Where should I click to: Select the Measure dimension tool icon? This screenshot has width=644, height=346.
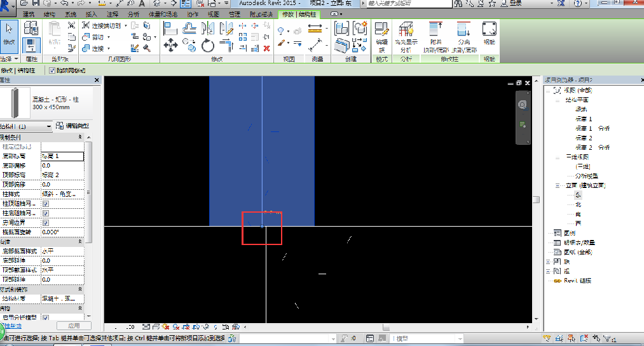click(x=315, y=29)
